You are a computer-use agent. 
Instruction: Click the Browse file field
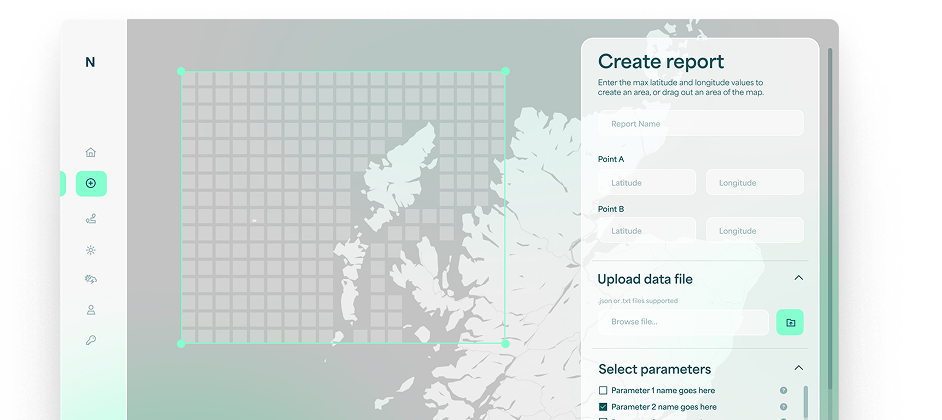pyautogui.click(x=684, y=322)
